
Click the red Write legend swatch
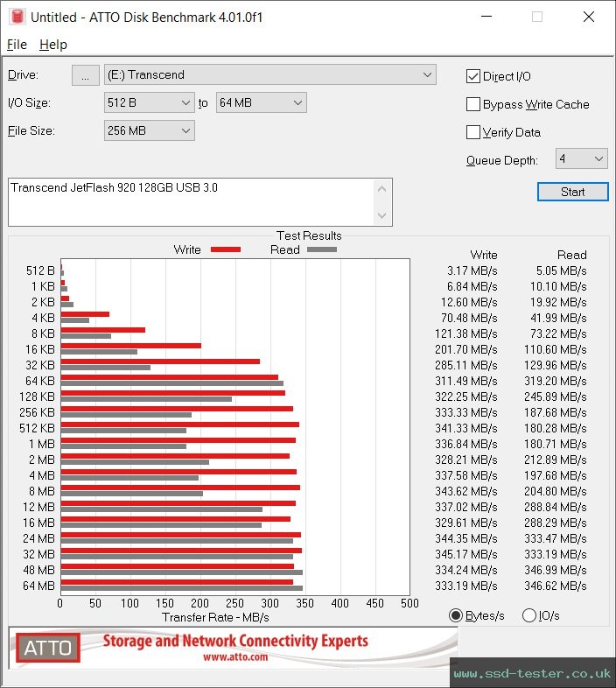(226, 249)
